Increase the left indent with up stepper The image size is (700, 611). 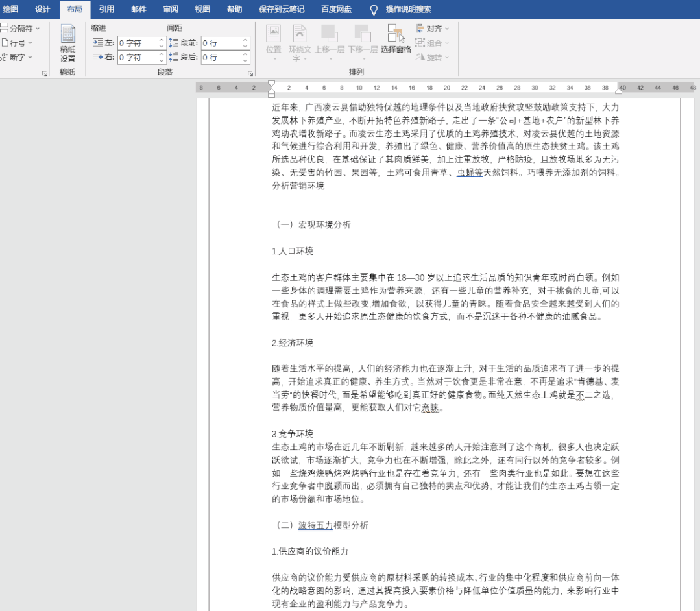(x=162, y=40)
